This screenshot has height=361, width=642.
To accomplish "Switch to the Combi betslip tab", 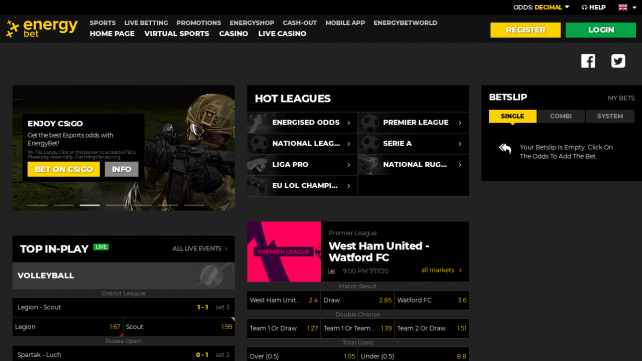I will tap(561, 116).
